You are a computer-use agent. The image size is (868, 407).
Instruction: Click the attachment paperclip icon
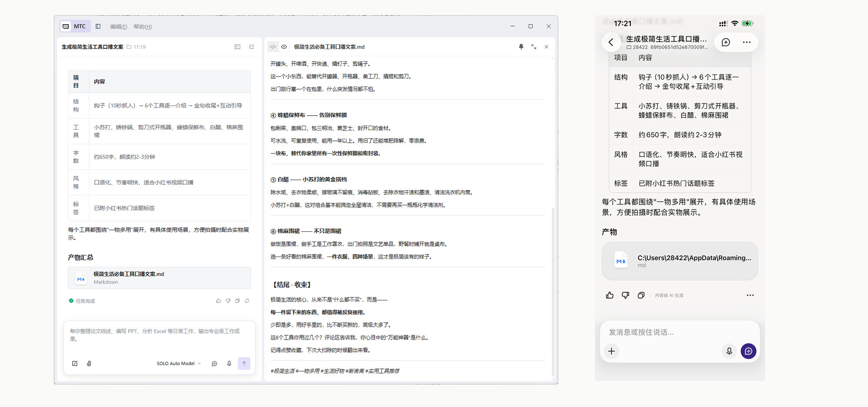click(x=89, y=364)
